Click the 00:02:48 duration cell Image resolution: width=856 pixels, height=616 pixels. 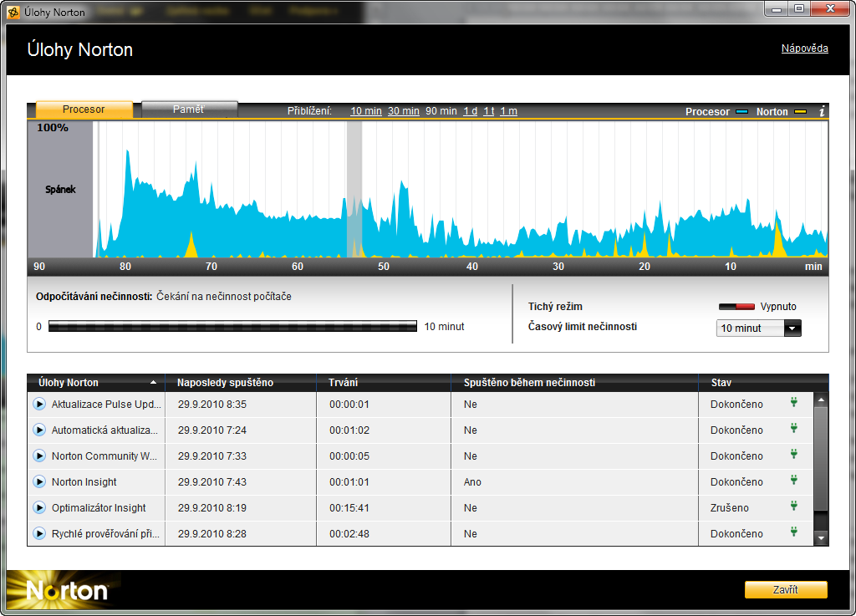[349, 533]
